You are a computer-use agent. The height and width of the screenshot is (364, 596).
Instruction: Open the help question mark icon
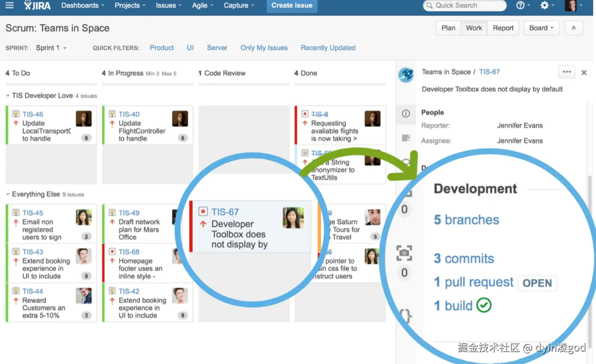(520, 5)
